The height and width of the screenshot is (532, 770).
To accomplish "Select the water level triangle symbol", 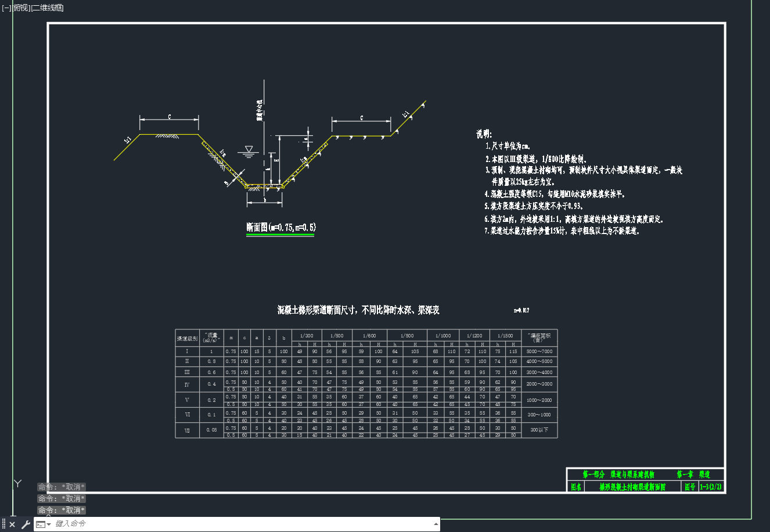I will click(249, 150).
